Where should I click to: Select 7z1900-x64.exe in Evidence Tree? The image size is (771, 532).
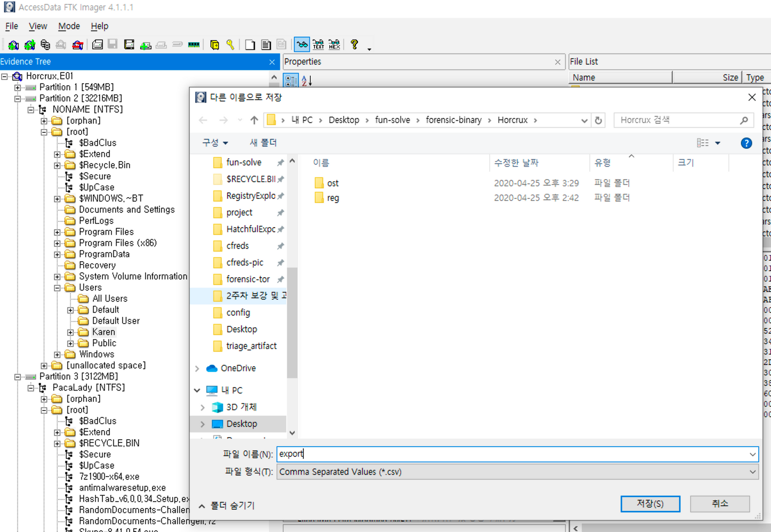[109, 476]
